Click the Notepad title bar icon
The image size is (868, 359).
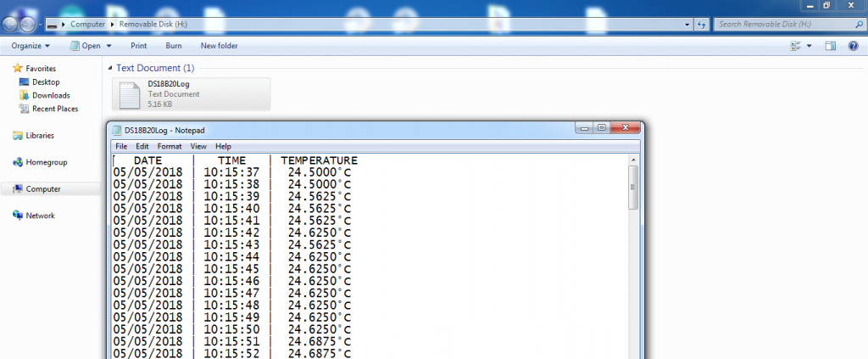(x=117, y=130)
